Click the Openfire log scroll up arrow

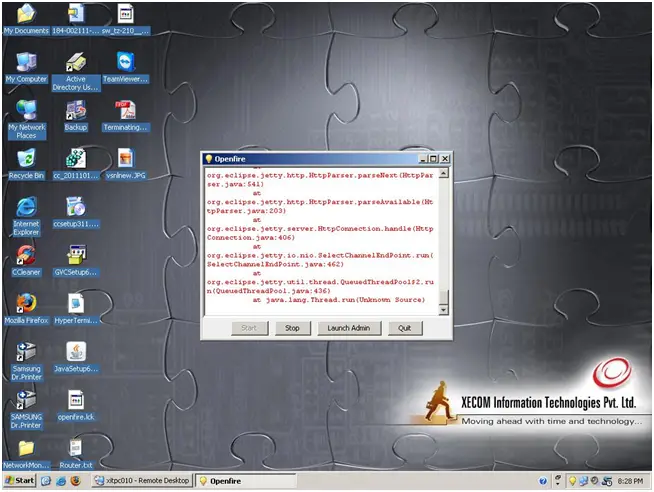click(444, 173)
